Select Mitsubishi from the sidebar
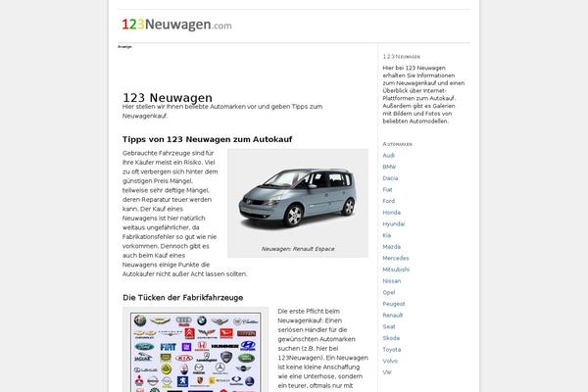The image size is (588, 392). 396,269
